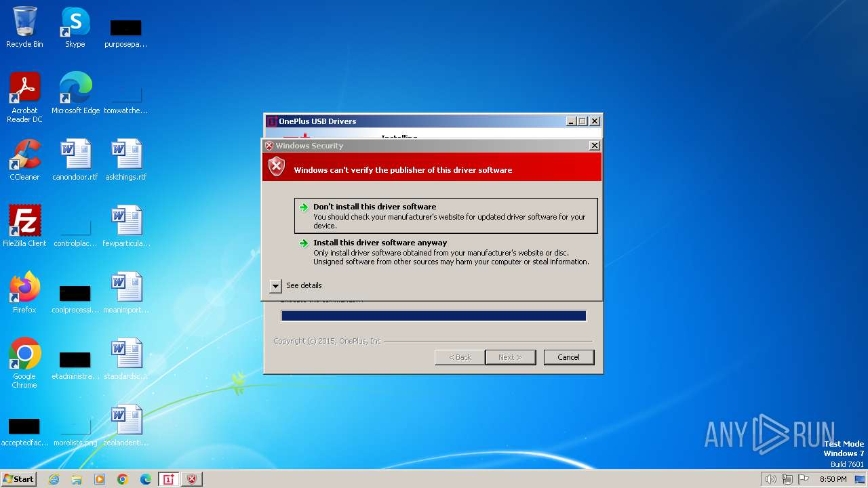Select the etadministra... desktop file

coord(75,363)
